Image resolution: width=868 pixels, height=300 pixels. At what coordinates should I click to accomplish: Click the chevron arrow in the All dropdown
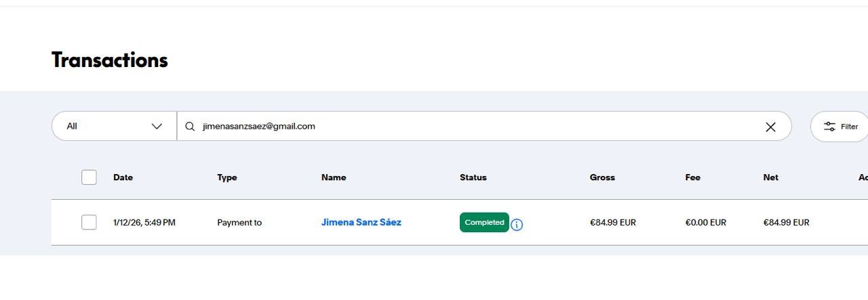coord(157,127)
